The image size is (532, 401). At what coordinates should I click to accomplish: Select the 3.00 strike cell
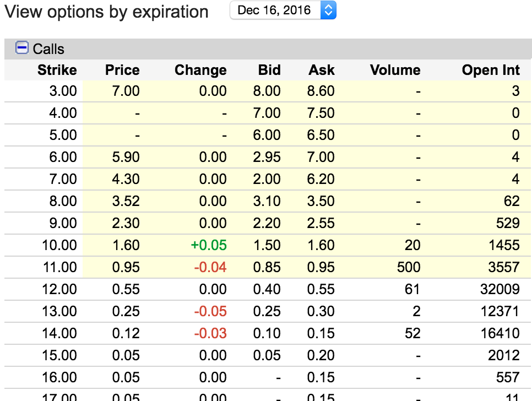(x=63, y=91)
